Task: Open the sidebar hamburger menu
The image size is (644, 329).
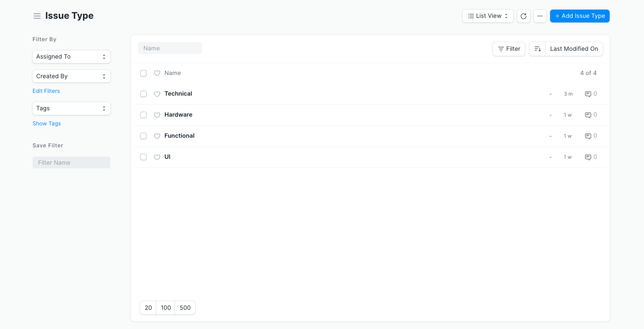Action: 37,16
